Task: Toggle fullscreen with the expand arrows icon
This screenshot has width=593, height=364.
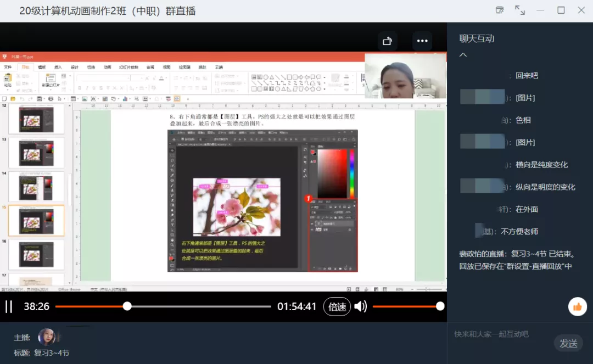Action: coord(519,9)
